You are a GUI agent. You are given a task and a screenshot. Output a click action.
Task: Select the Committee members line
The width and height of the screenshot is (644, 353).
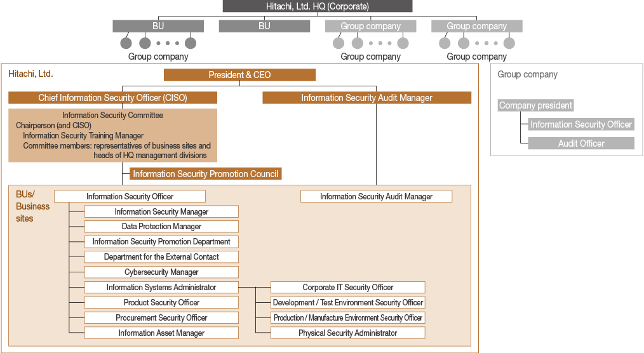pyautogui.click(x=117, y=150)
